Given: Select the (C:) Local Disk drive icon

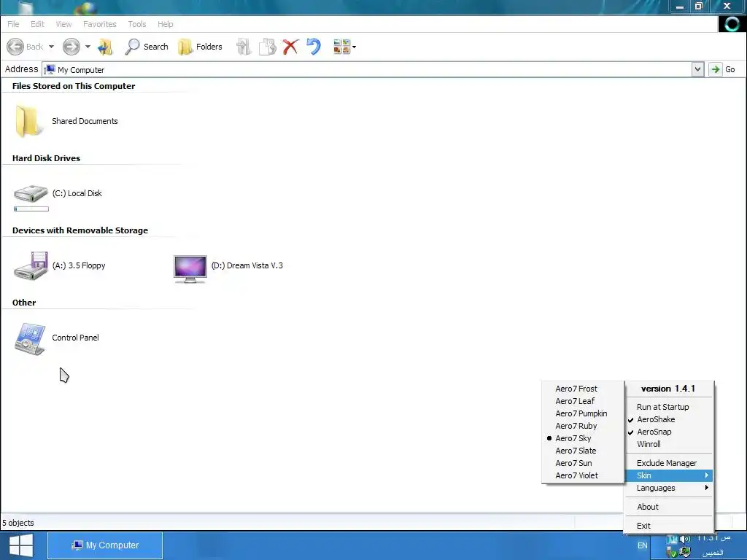Looking at the screenshot, I should pyautogui.click(x=31, y=193).
